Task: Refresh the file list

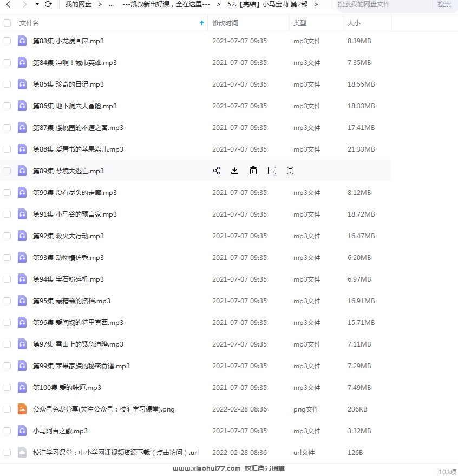Action: (48, 4)
